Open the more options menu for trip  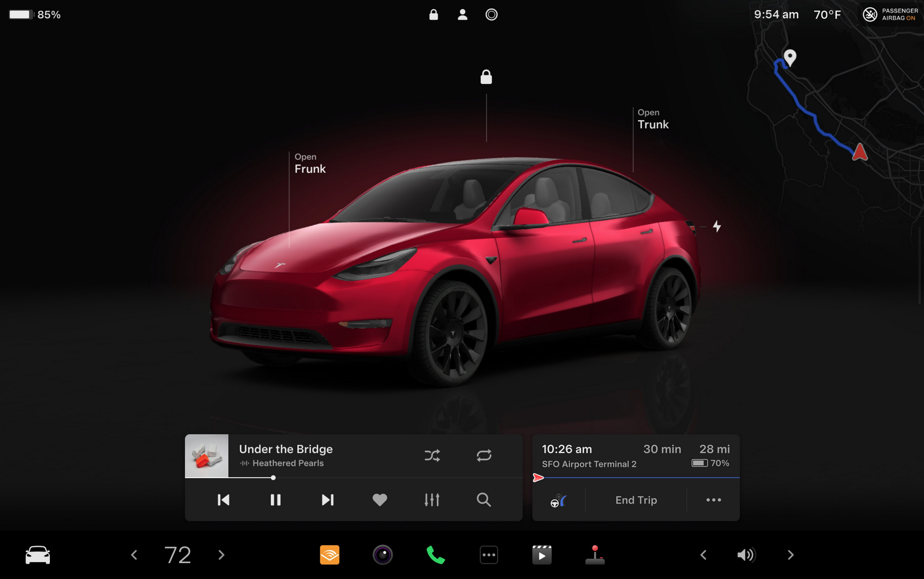click(714, 500)
